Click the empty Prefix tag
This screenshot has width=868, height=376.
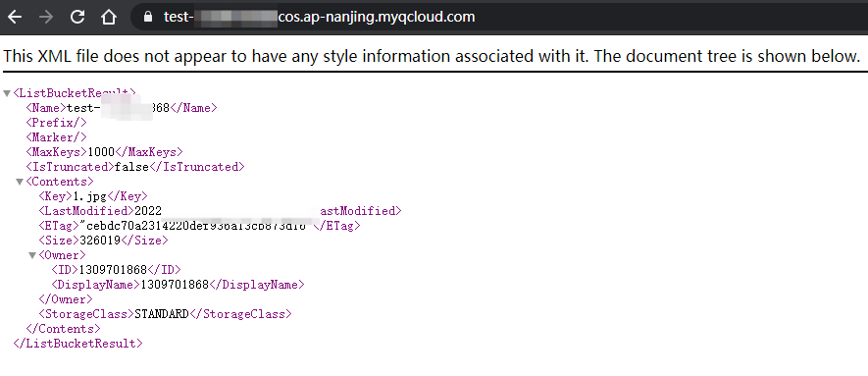(x=56, y=123)
